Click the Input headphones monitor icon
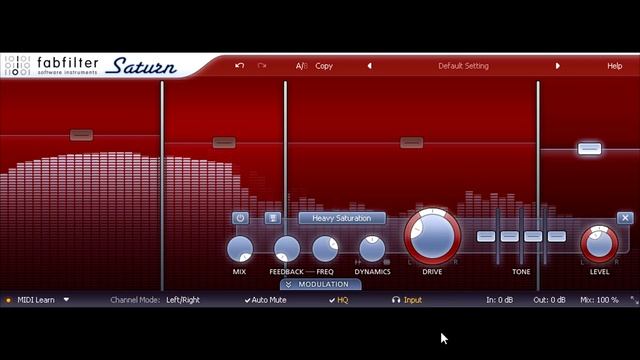The width and height of the screenshot is (640, 360). tap(396, 300)
